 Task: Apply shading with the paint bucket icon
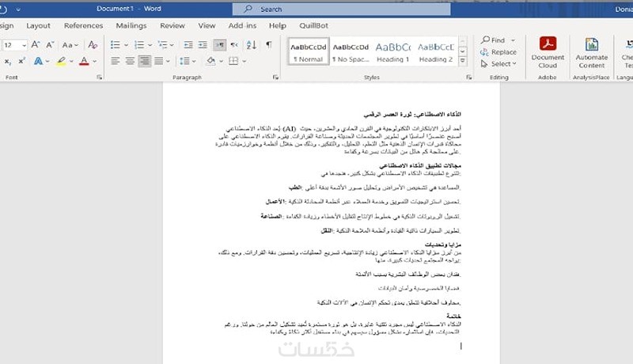point(210,62)
